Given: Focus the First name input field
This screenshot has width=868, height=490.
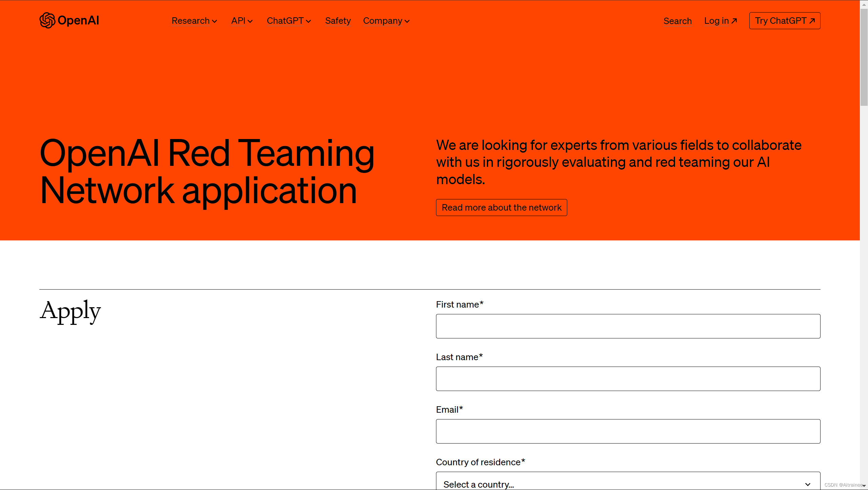Looking at the screenshot, I should coord(628,326).
